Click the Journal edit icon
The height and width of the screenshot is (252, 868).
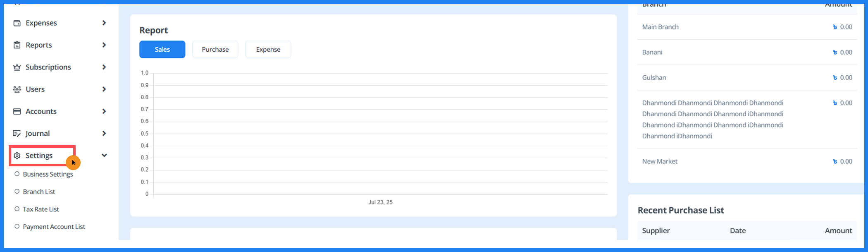(x=17, y=133)
